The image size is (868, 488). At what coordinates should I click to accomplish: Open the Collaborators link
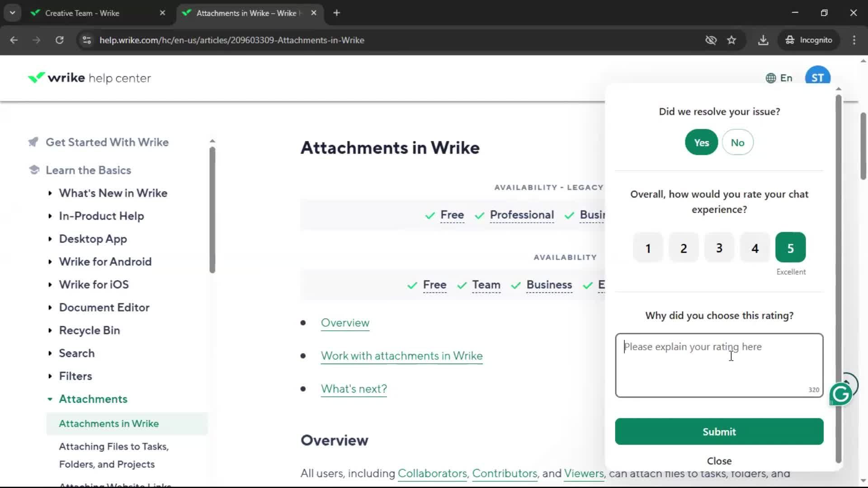pos(432,473)
